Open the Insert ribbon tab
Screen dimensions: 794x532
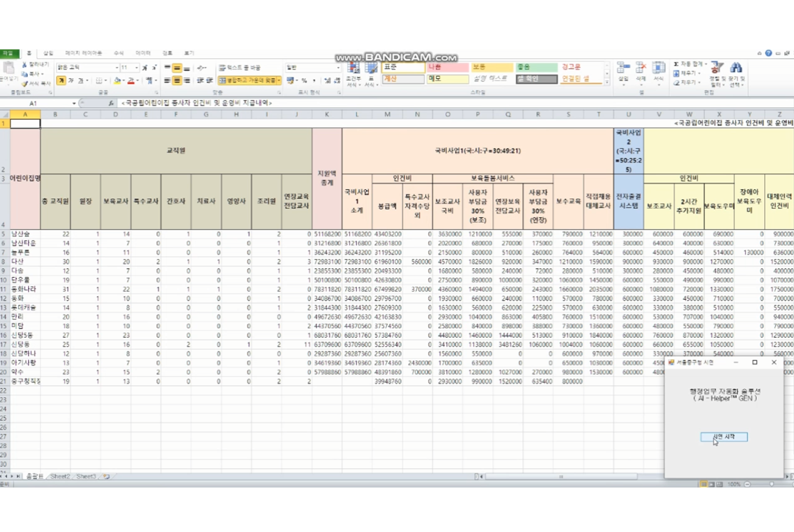pyautogui.click(x=48, y=53)
